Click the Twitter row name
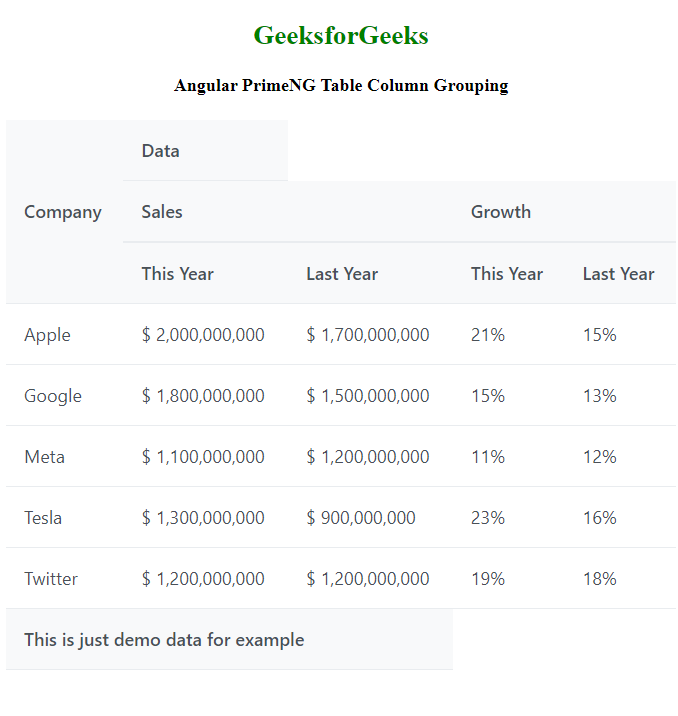This screenshot has width=678, height=716. click(x=51, y=579)
